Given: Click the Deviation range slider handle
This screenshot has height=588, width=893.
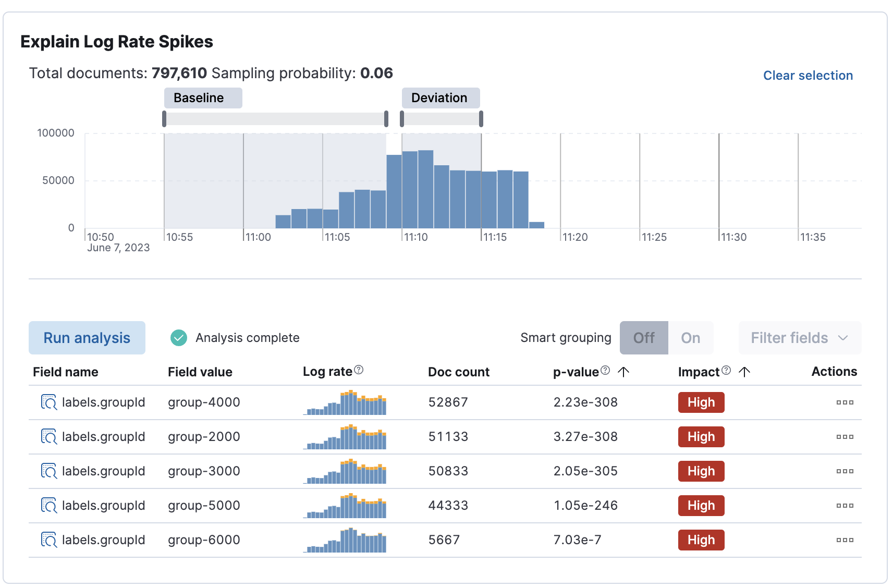Looking at the screenshot, I should pyautogui.click(x=481, y=119).
